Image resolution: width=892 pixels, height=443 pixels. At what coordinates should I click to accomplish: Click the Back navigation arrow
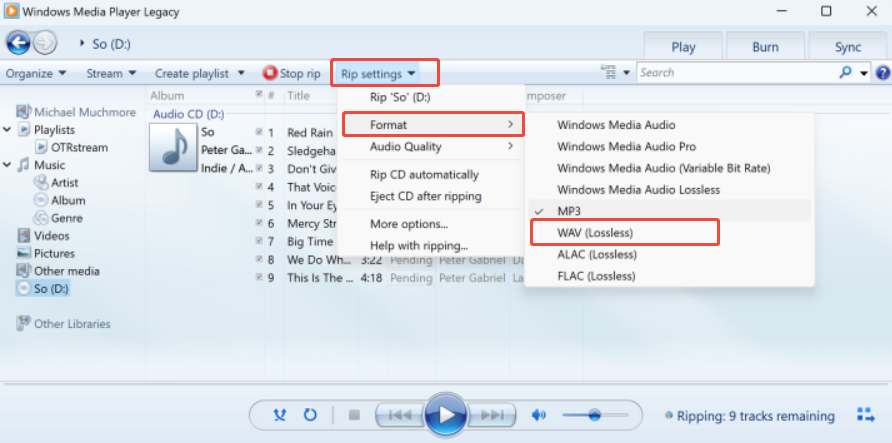(18, 43)
